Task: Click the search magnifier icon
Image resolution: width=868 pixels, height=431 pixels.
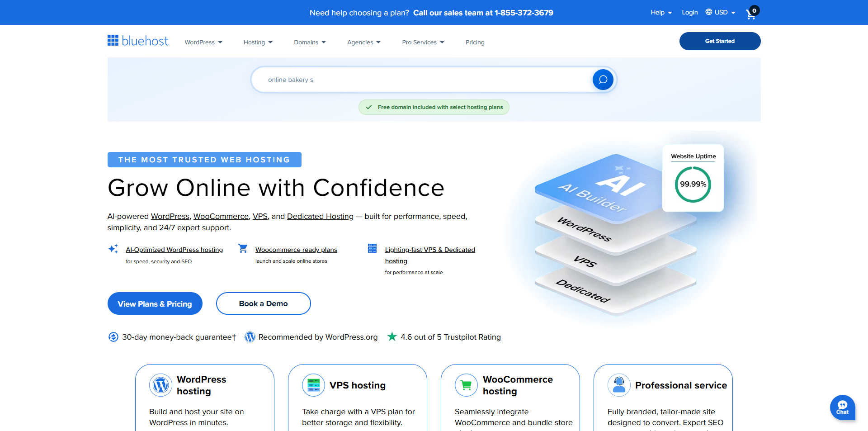Action: [602, 79]
